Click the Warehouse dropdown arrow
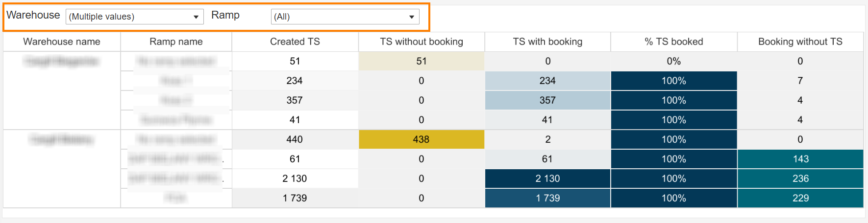Image resolution: width=868 pixels, height=223 pixels. [x=196, y=17]
